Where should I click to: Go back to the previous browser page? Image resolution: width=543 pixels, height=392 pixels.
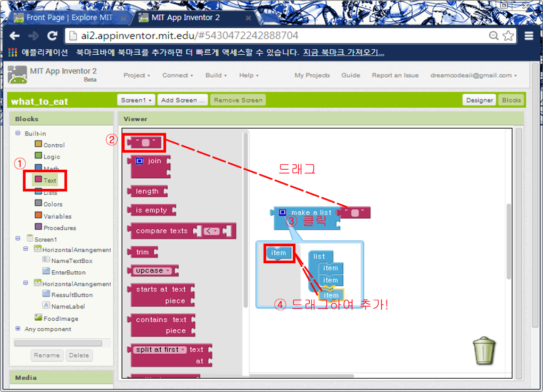tap(14, 36)
